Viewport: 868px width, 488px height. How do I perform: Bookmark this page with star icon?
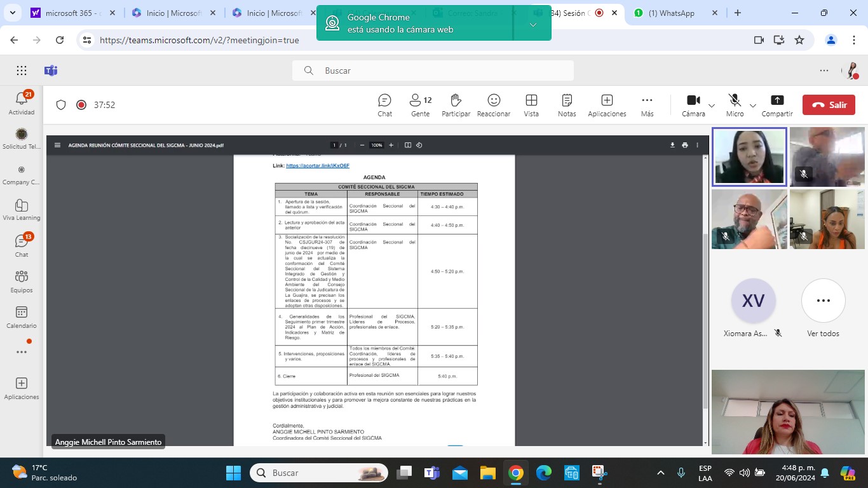[799, 40]
